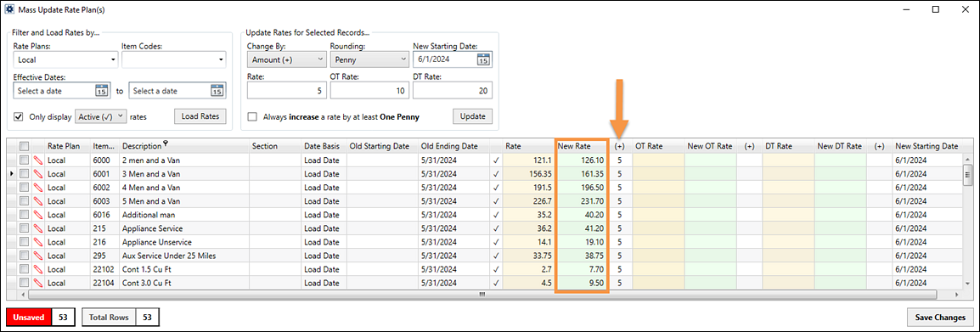Check the row for 2 men and a Van
This screenshot has width=980, height=332.
click(24, 160)
